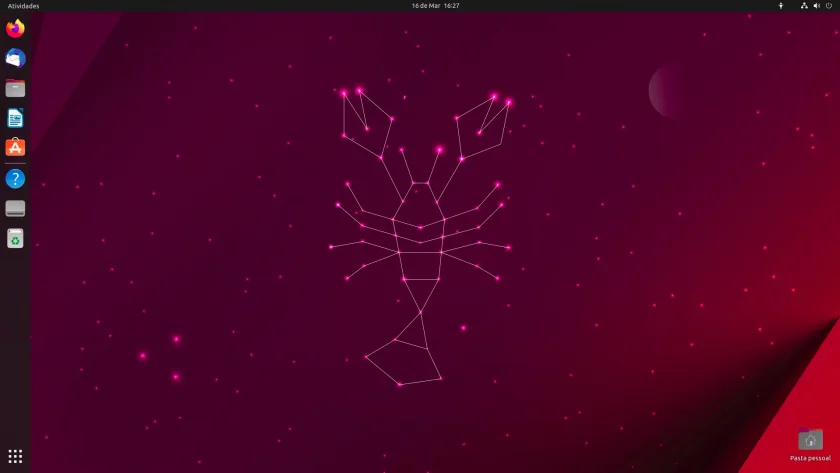The width and height of the screenshot is (840, 473).
Task: Open Ubuntu Software app store icon
Action: coord(15,147)
